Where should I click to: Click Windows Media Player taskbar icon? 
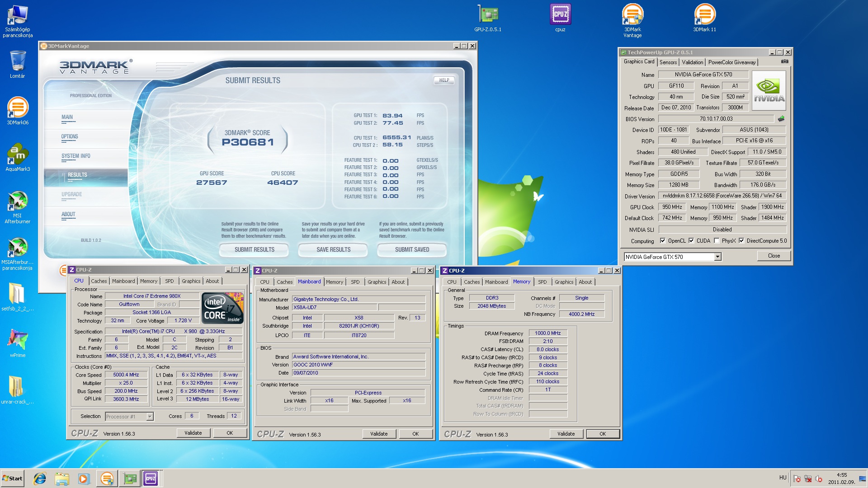(84, 478)
